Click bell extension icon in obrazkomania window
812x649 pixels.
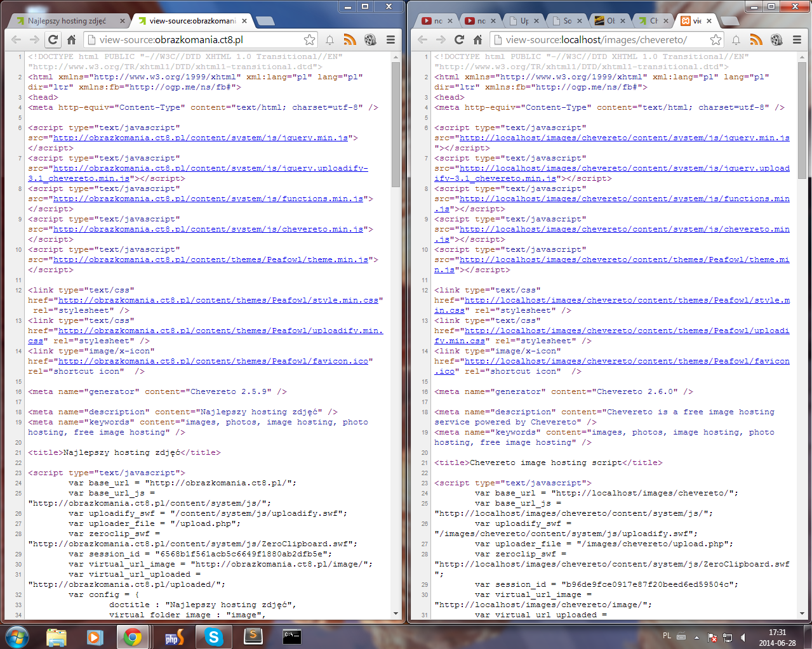coord(330,40)
